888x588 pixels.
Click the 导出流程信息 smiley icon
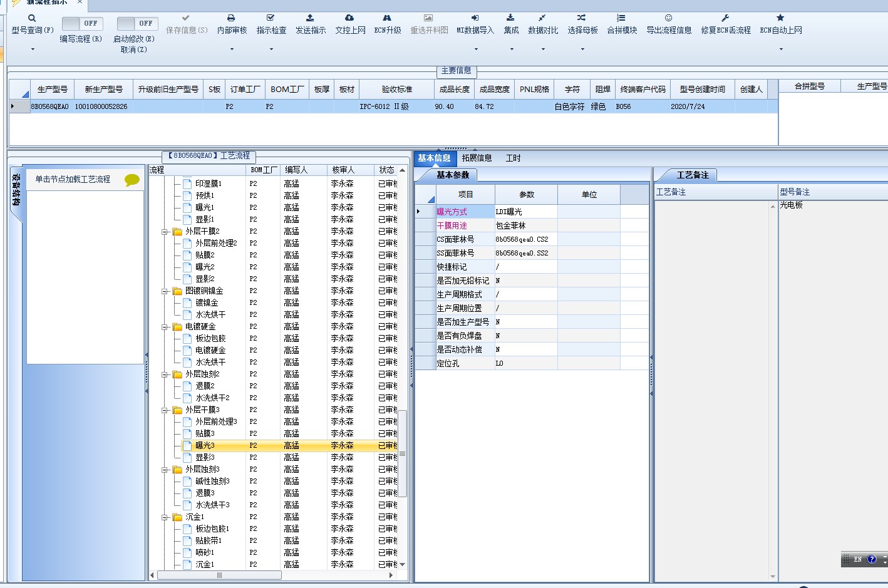pyautogui.click(x=668, y=18)
